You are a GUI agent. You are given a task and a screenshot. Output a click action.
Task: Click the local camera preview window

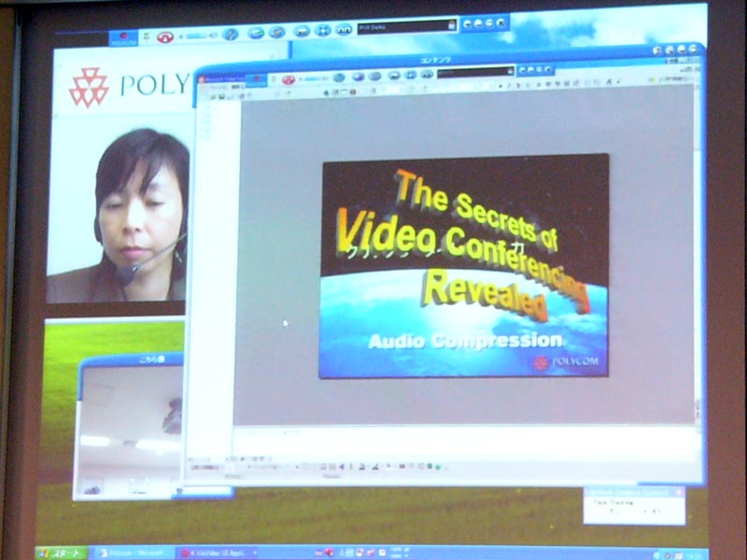point(129,431)
